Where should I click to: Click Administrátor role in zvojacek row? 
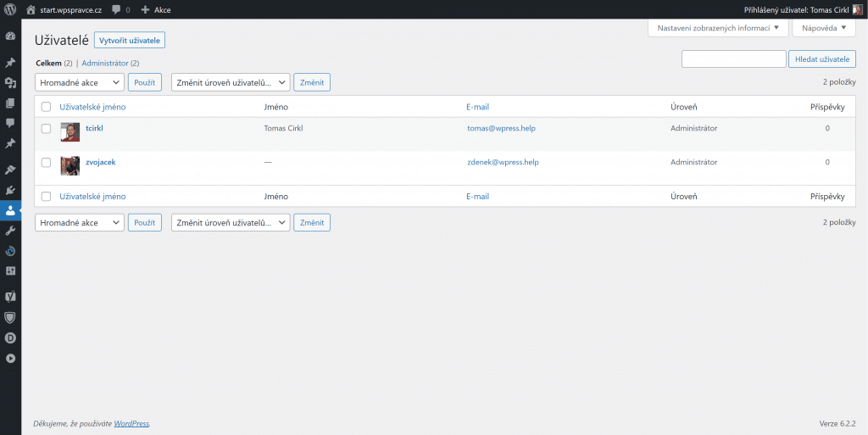coord(694,162)
